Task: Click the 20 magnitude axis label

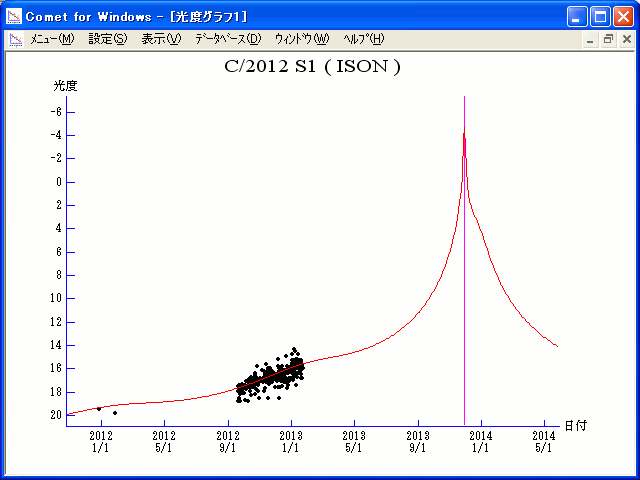Action: (x=56, y=415)
